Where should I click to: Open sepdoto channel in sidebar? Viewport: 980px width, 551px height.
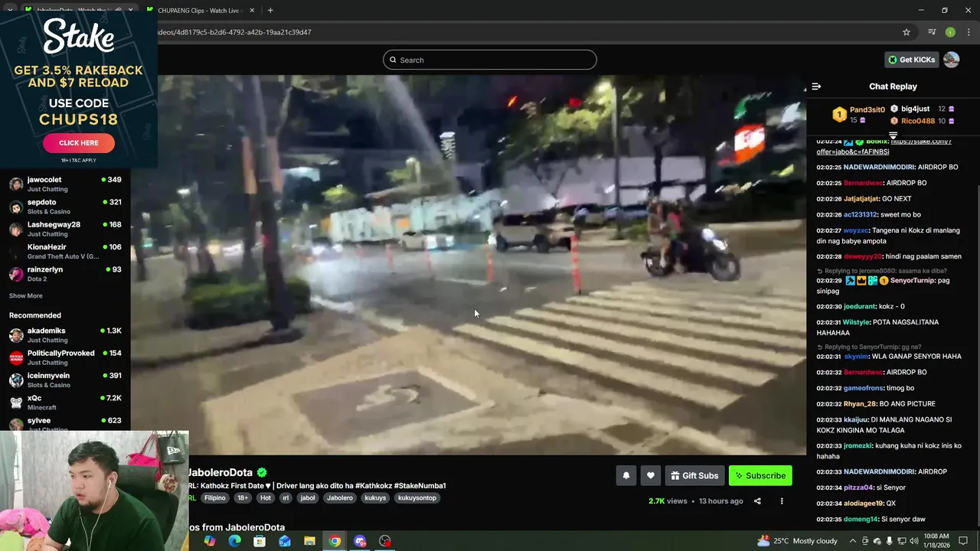coord(65,207)
